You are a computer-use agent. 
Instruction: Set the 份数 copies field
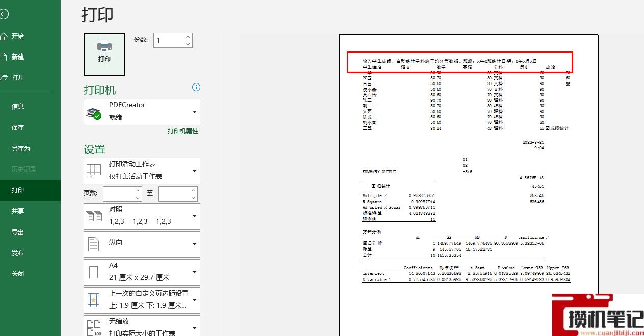(169, 40)
